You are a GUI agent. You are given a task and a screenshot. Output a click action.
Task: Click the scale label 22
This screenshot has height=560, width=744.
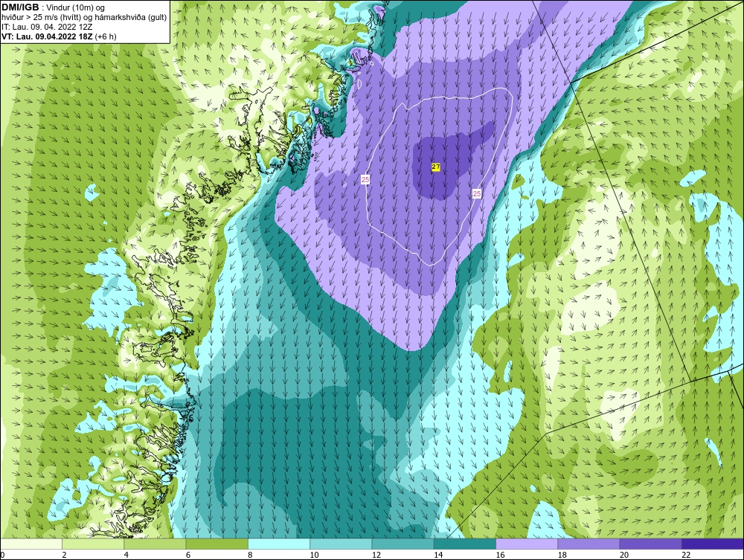click(x=686, y=555)
